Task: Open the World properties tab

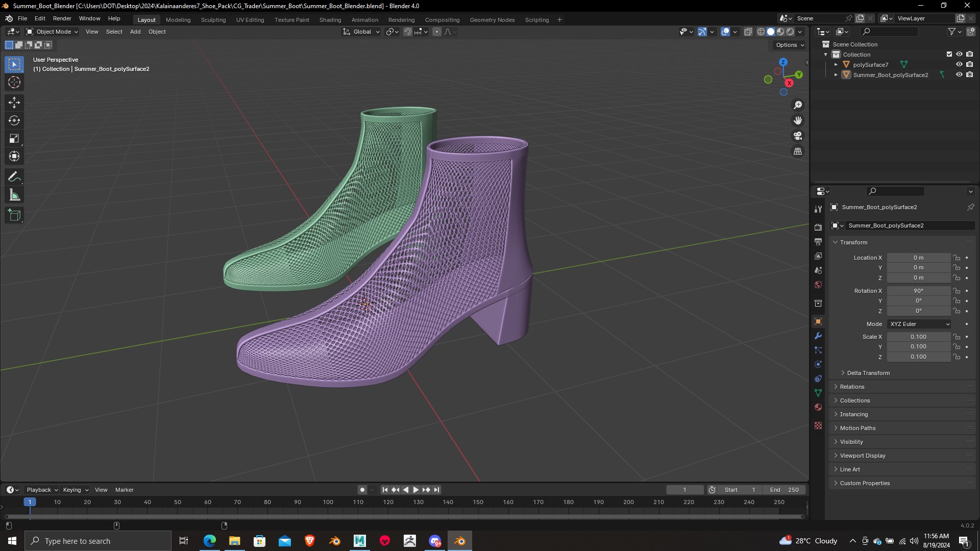Action: (818, 285)
